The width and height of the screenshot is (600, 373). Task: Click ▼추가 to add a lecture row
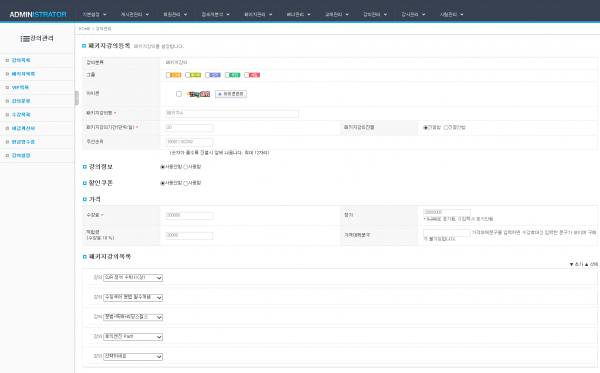pyautogui.click(x=576, y=264)
